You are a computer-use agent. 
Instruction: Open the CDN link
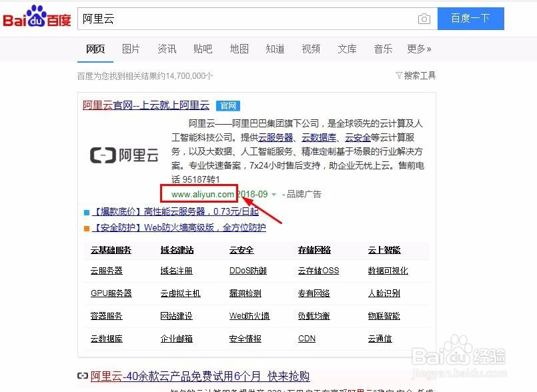click(x=307, y=339)
